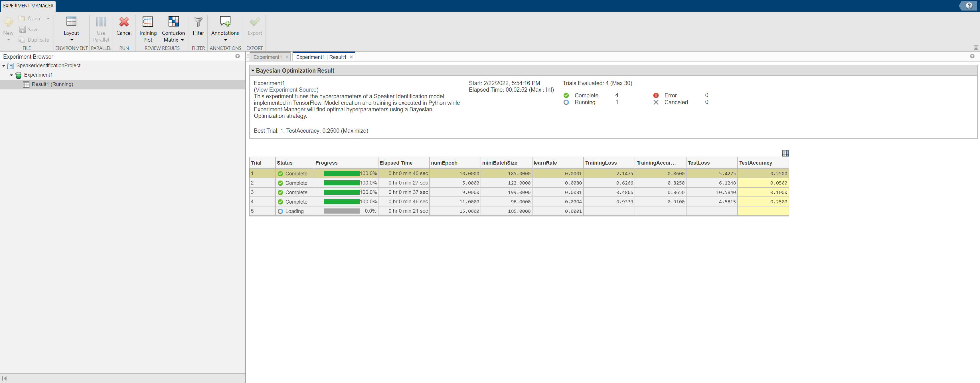The image size is (980, 383).
Task: Open the View Experiment Source link
Action: click(286, 90)
